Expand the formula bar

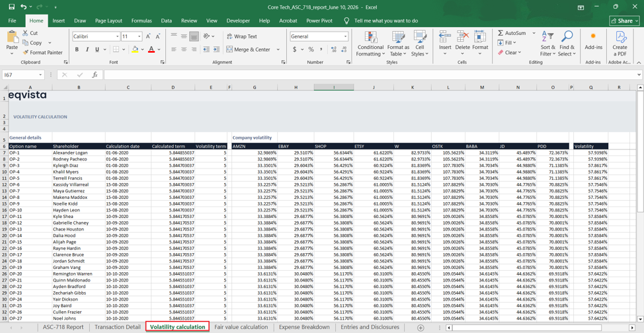tap(639, 75)
